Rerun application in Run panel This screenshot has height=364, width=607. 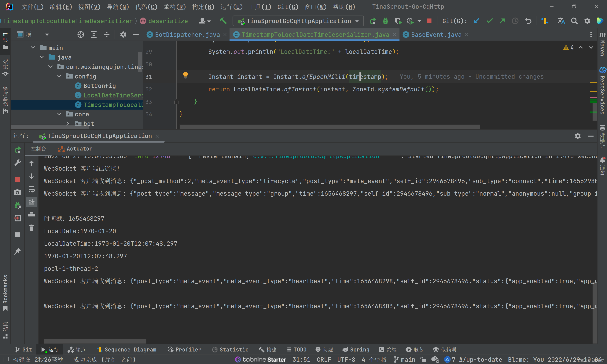[x=17, y=150]
